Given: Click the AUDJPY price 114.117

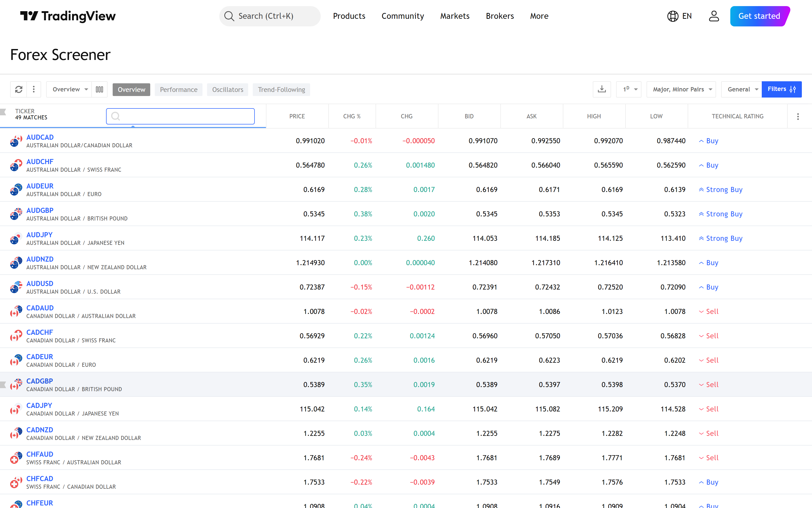Looking at the screenshot, I should [312, 238].
